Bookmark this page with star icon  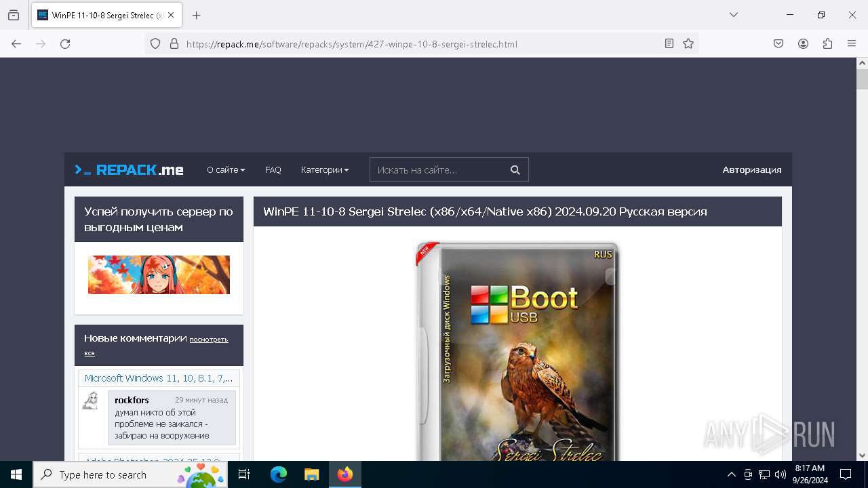click(x=688, y=43)
